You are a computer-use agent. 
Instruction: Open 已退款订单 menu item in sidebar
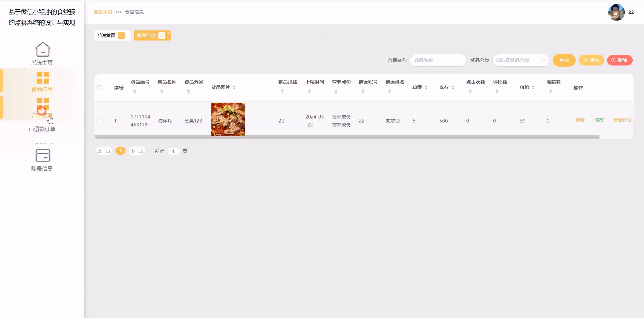(x=42, y=129)
